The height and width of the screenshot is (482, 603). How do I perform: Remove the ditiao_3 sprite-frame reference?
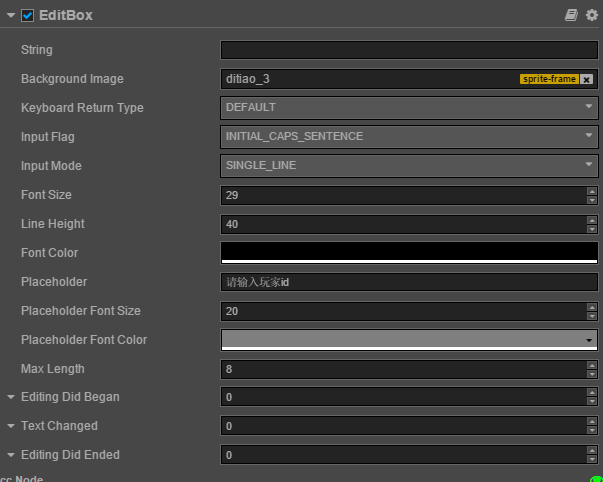coord(587,79)
